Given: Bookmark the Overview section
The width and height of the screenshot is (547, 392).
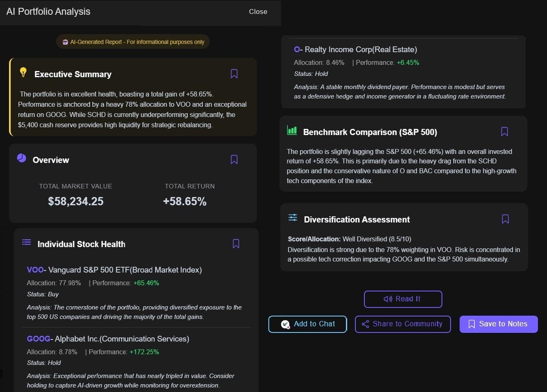Looking at the screenshot, I should [234, 160].
